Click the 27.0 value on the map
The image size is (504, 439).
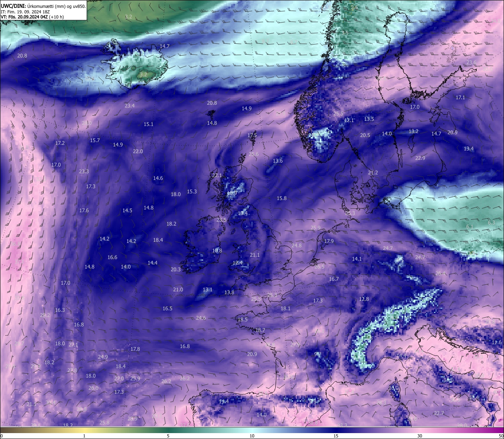(119, 378)
